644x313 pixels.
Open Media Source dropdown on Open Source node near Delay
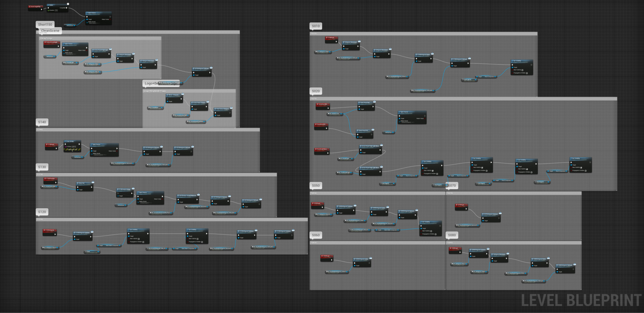pyautogui.click(x=92, y=23)
